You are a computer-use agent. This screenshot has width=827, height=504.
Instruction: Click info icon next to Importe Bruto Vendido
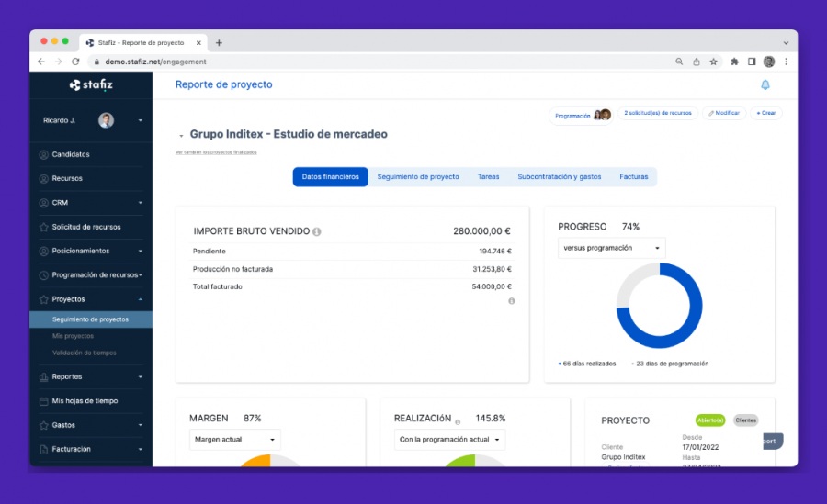tap(316, 231)
